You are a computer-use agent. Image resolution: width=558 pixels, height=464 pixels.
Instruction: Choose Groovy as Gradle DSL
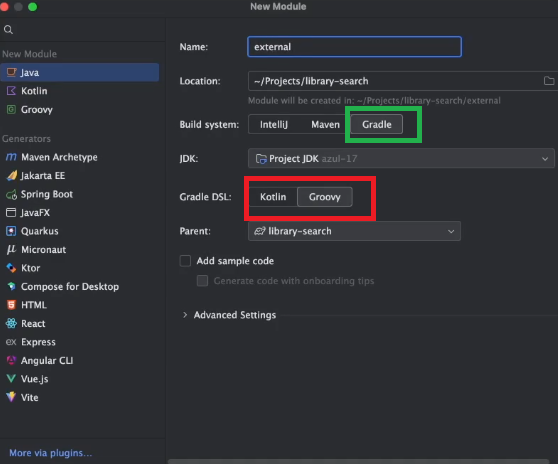325,197
